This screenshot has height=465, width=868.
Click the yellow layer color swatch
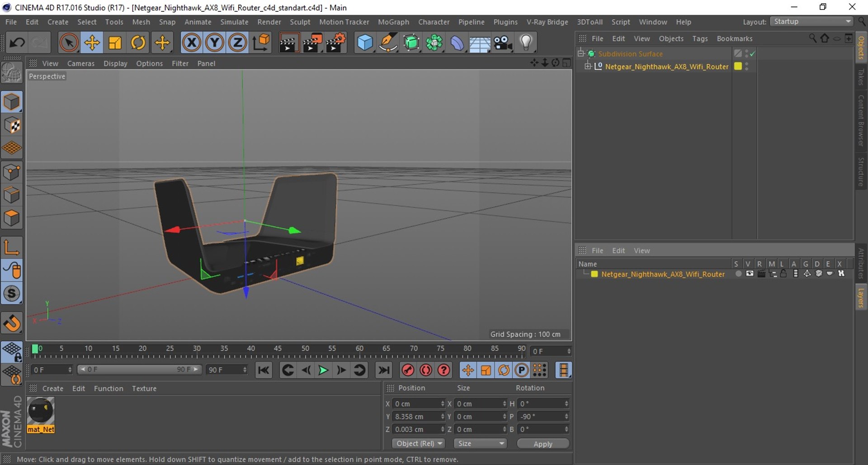594,274
